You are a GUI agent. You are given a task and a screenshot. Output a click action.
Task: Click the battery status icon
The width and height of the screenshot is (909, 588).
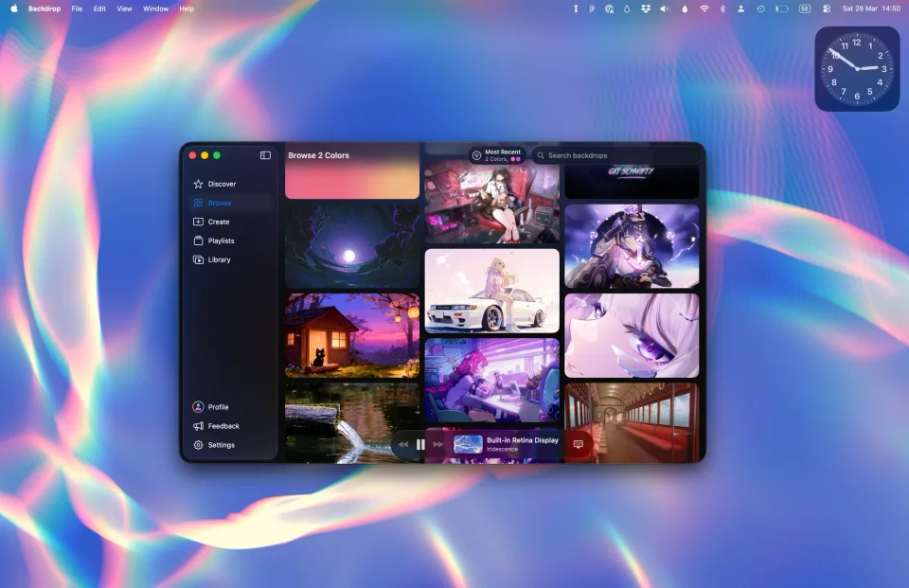[x=782, y=9]
